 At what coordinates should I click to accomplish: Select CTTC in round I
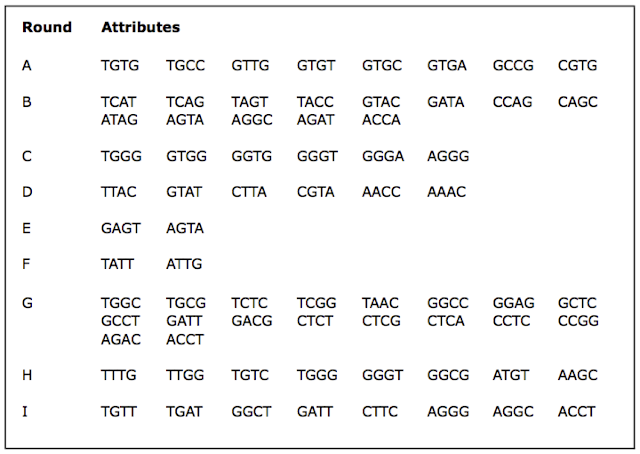tap(380, 411)
